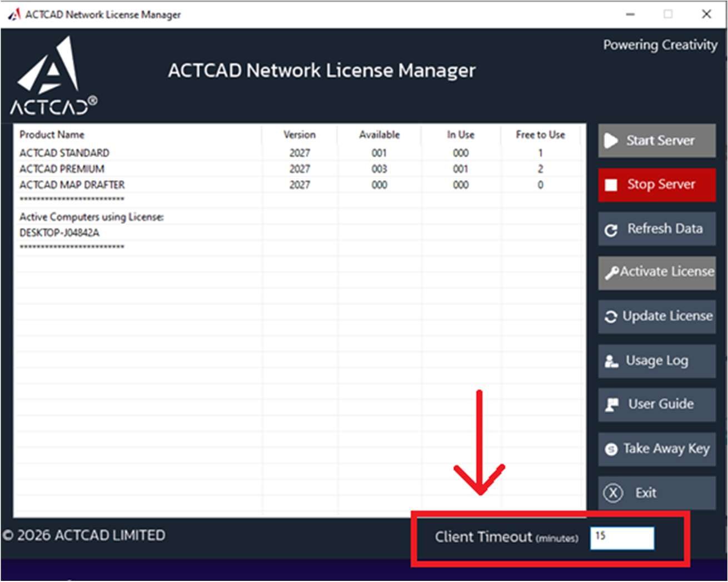Click Free to Use value 1 for STANDARD
Screen dimensions: 728x582
pyautogui.click(x=540, y=153)
